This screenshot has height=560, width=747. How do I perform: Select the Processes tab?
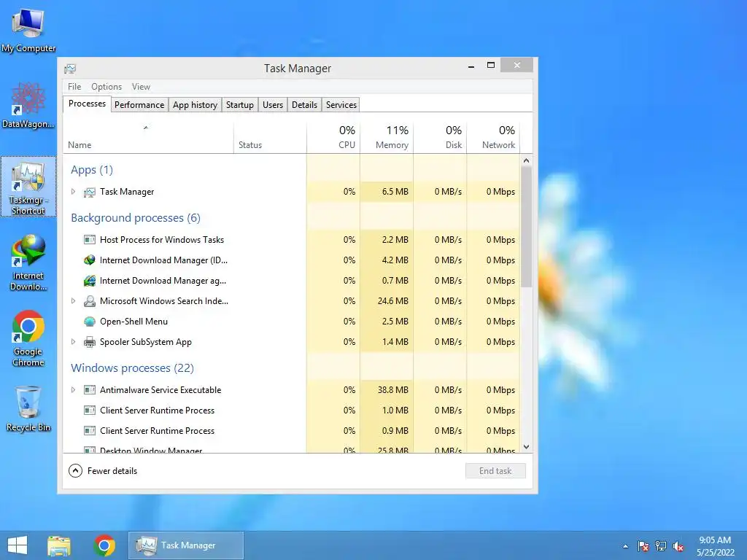(x=87, y=104)
